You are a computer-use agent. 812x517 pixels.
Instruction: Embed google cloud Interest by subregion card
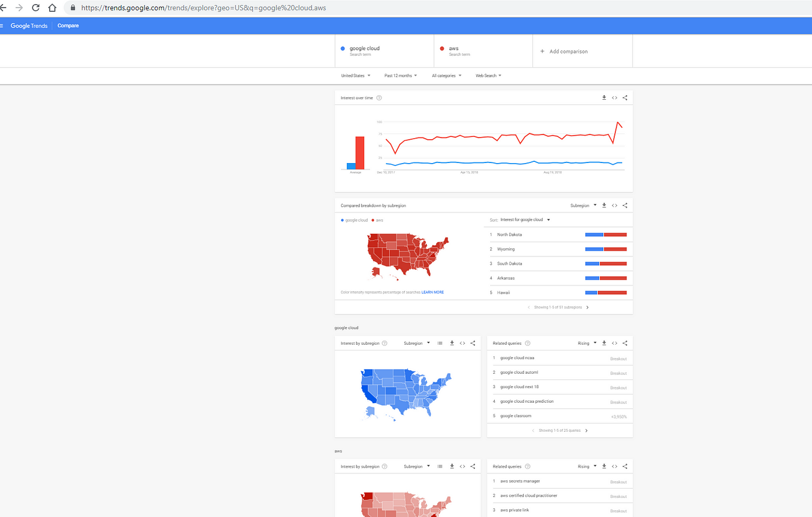click(x=462, y=343)
